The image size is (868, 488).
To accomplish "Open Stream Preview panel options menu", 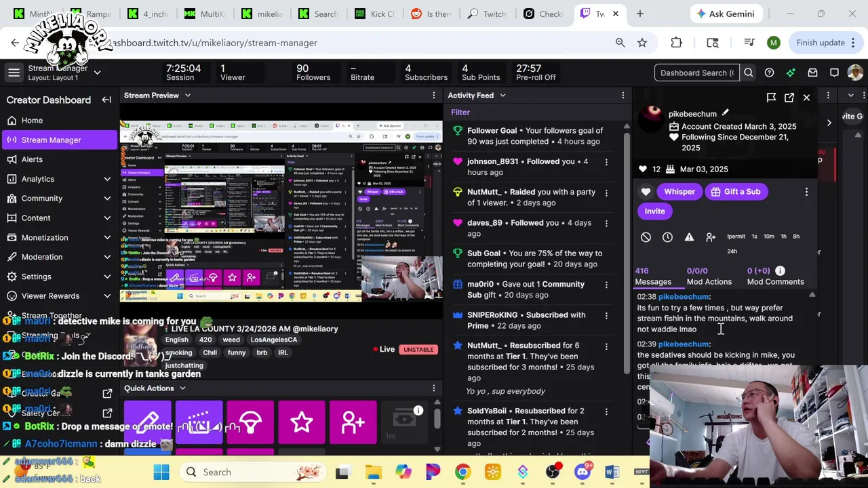I will pyautogui.click(x=434, y=96).
